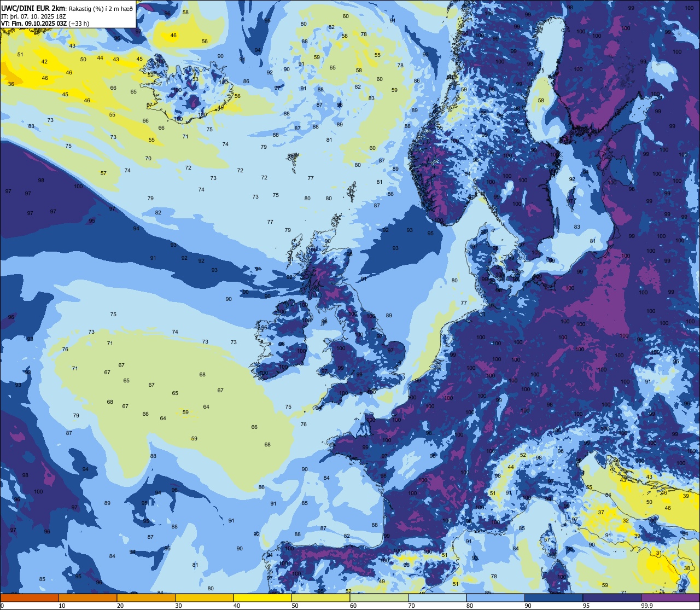
Task: Click the "UWC/DINI EUR 2km" title text
Action: point(33,8)
